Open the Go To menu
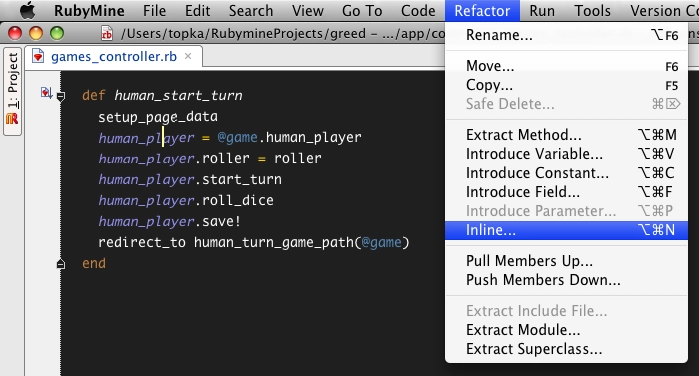The image size is (699, 376). pos(362,11)
